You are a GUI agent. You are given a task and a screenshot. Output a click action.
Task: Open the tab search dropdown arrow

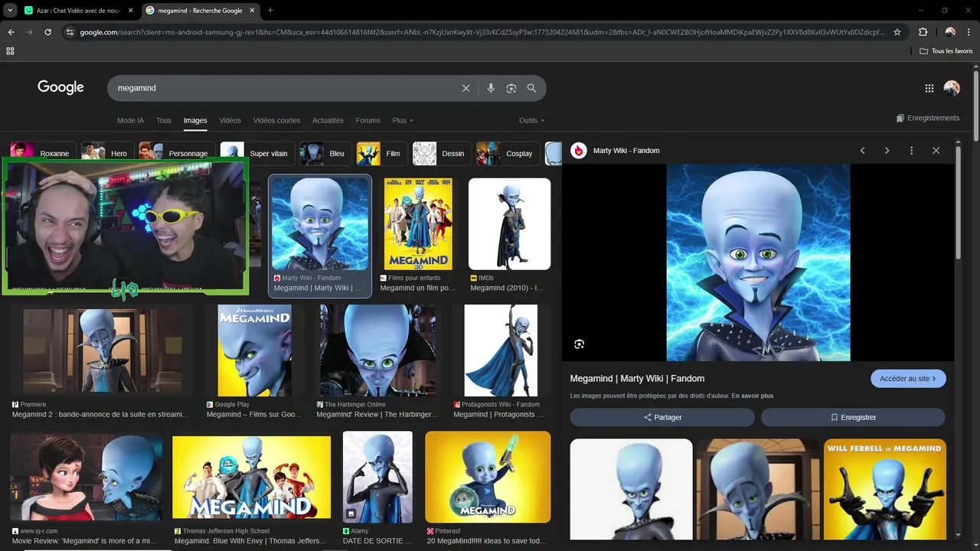(10, 11)
